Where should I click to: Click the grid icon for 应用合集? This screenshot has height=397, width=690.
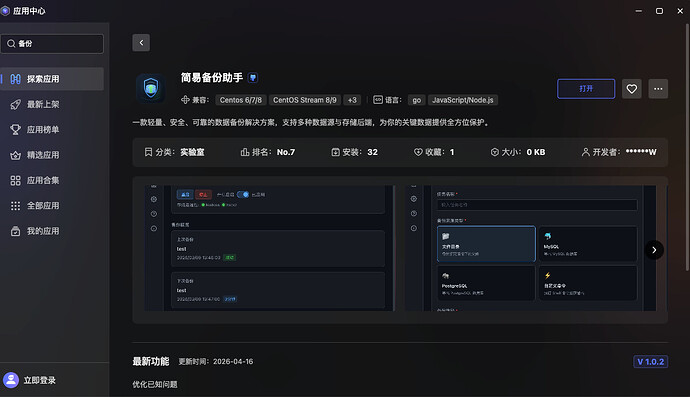coord(15,180)
